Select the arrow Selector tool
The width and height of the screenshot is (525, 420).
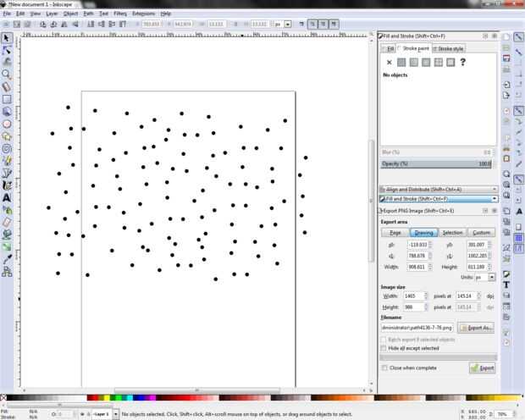click(7, 37)
